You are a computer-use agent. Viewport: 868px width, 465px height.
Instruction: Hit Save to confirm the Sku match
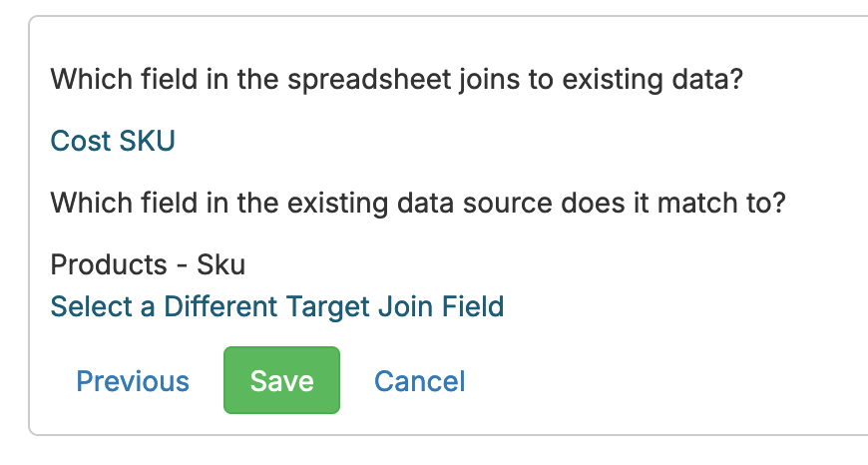click(281, 380)
